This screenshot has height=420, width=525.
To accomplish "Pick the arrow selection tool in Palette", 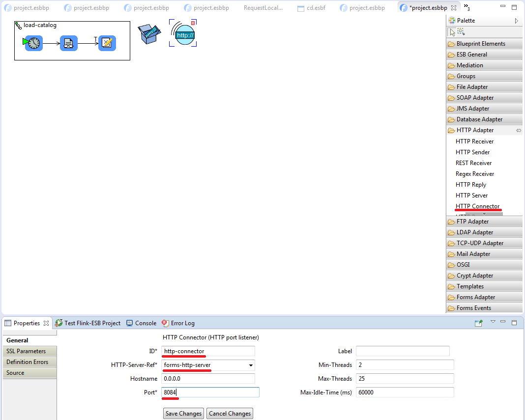I will tap(452, 32).
